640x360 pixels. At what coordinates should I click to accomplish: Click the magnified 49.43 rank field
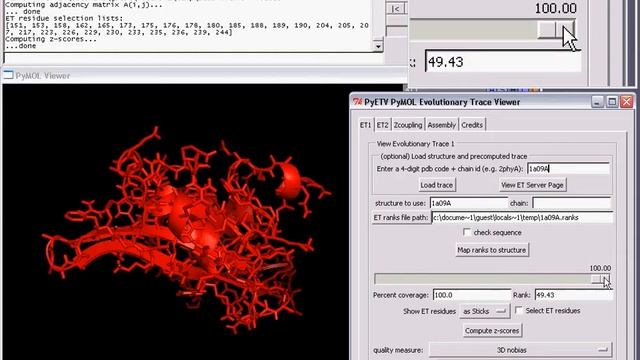503,62
